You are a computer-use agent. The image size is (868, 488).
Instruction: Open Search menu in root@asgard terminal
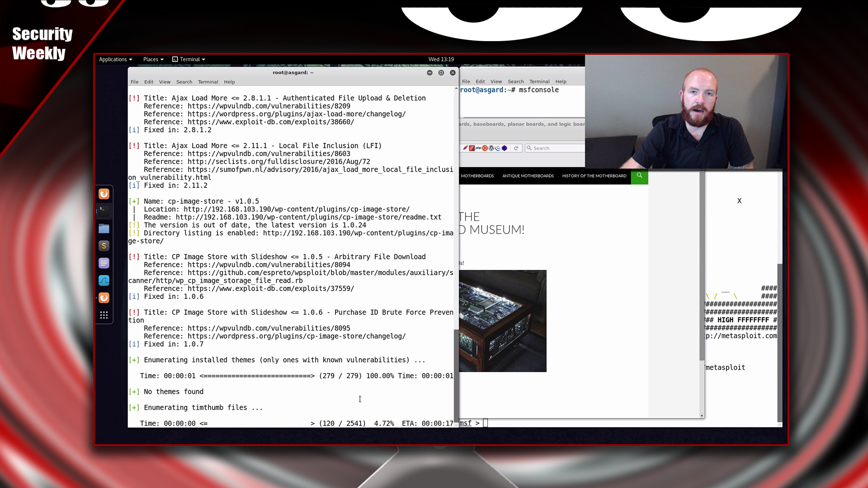184,82
